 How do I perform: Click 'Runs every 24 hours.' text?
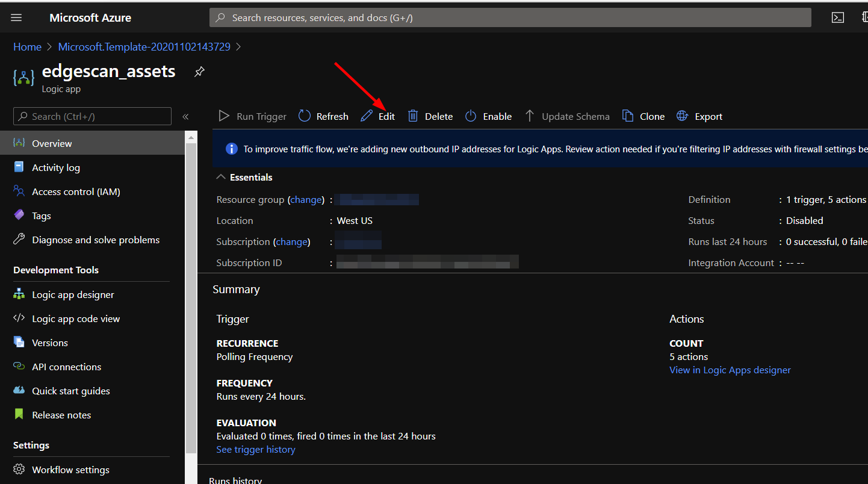(261, 396)
